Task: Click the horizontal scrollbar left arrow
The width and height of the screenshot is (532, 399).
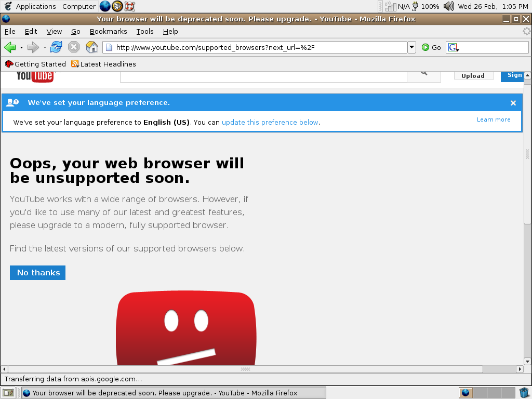Action: (x=4, y=369)
